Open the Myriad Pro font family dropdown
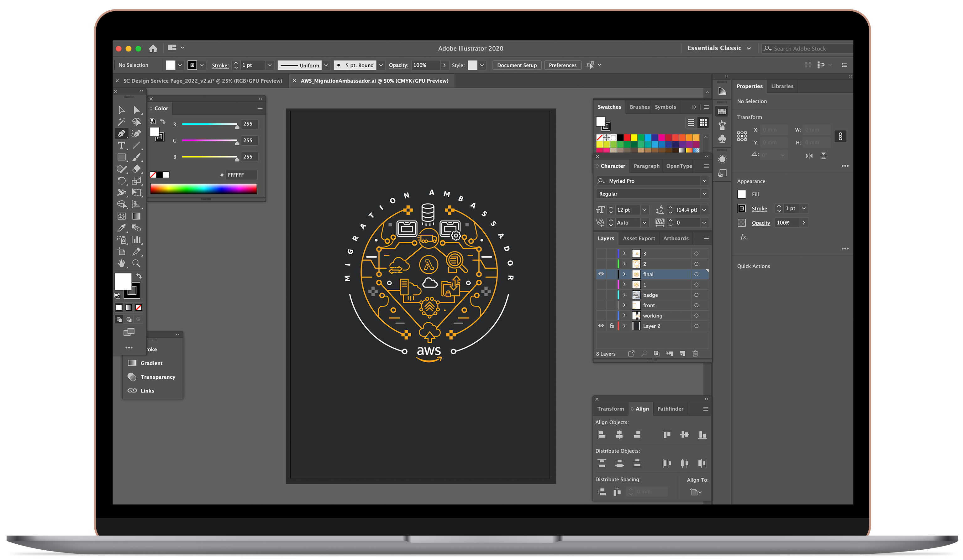The width and height of the screenshot is (963, 560). (704, 181)
